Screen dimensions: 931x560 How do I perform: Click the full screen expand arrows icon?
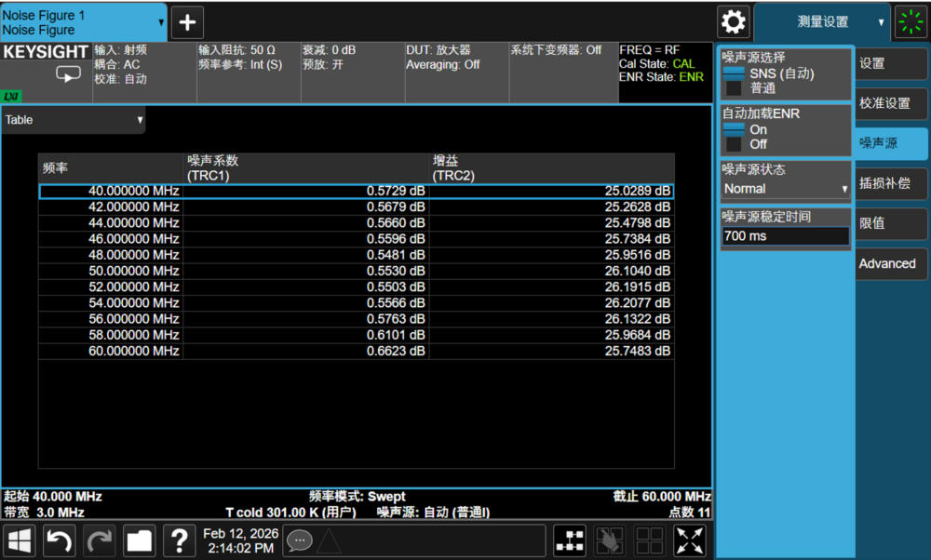click(690, 540)
